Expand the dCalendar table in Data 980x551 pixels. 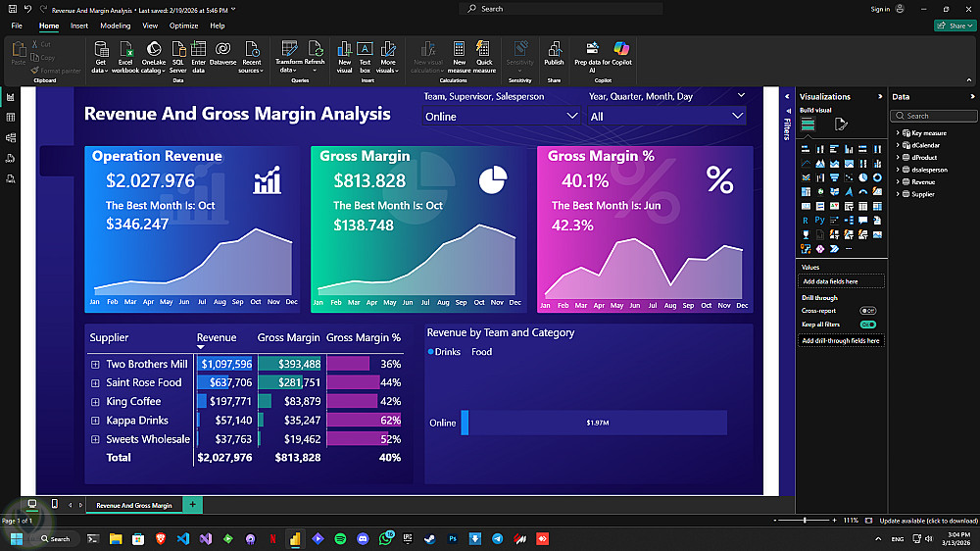[x=898, y=145]
